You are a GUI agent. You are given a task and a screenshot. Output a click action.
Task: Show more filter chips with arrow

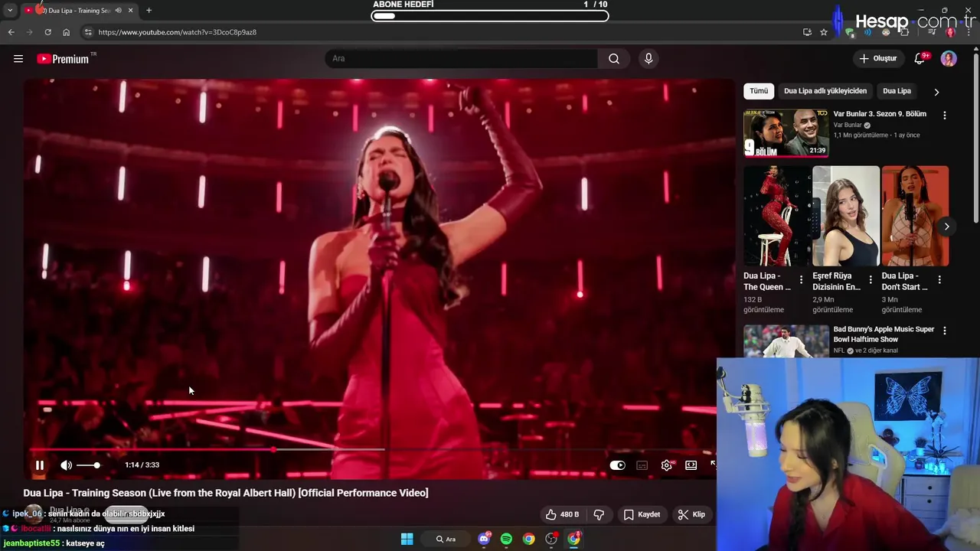pyautogui.click(x=936, y=92)
